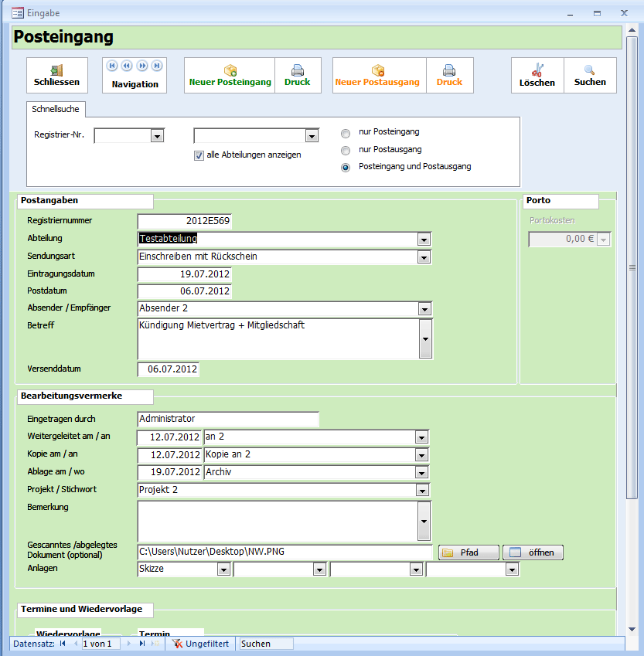Open the Registrier-Nr. dropdown

(157, 136)
